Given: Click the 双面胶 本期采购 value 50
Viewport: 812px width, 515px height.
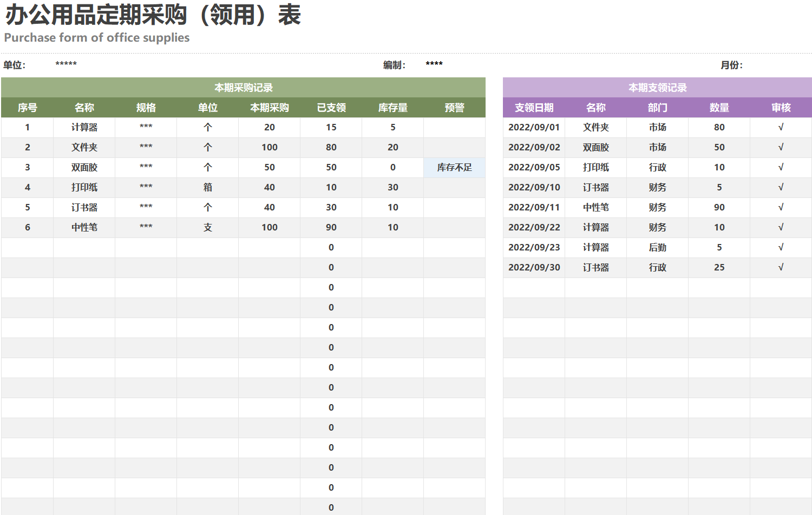Looking at the screenshot, I should 269,168.
